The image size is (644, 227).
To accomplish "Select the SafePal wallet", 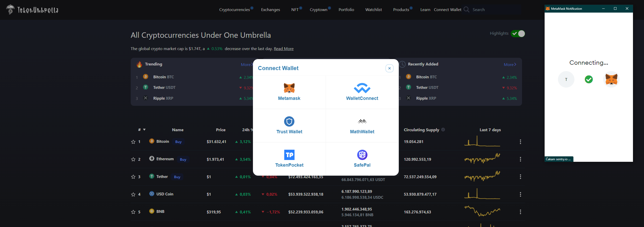I will point(362,159).
